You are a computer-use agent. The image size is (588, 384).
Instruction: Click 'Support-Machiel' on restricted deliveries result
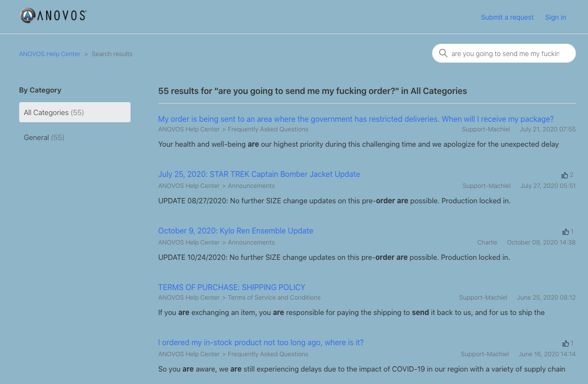(x=486, y=129)
